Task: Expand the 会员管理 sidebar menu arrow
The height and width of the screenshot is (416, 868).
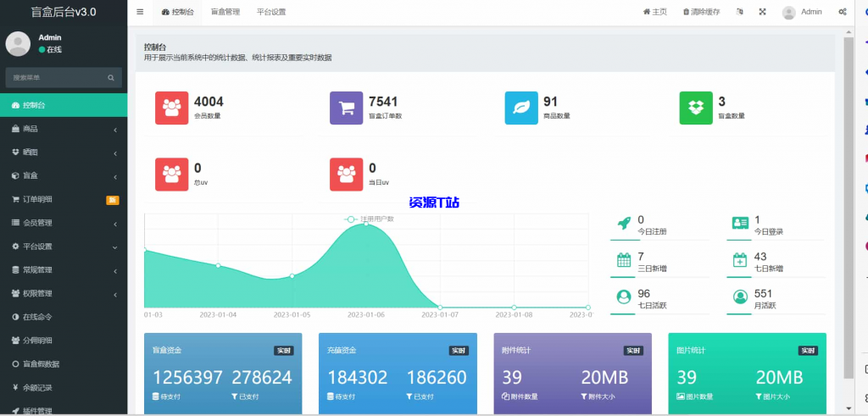Action: [x=115, y=224]
